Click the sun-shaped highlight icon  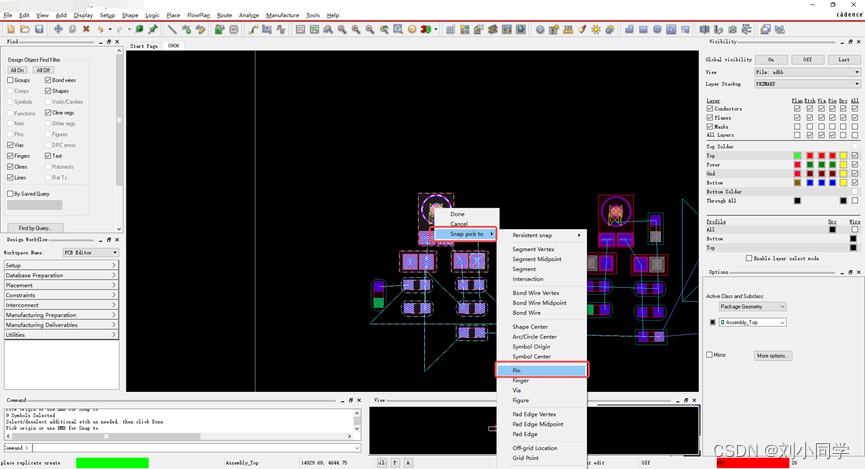pos(596,29)
